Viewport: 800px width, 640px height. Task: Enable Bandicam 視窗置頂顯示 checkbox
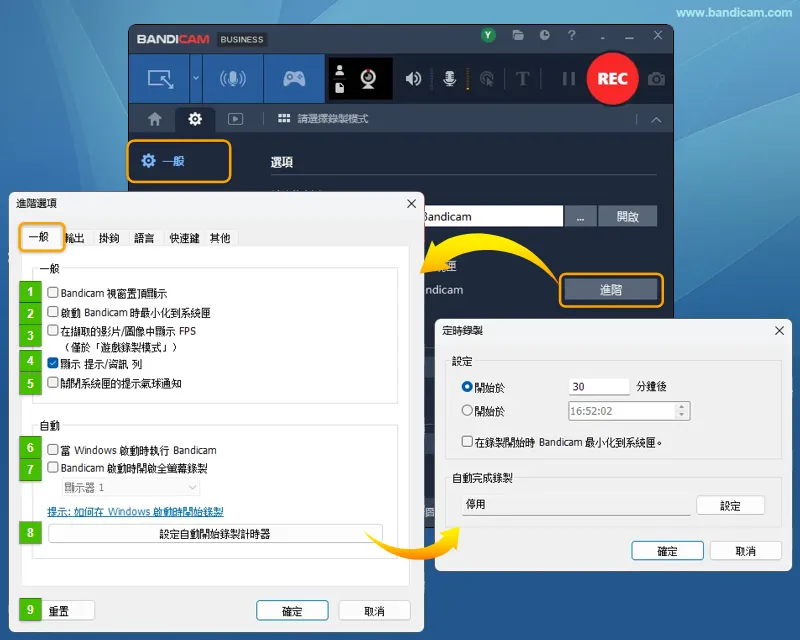click(53, 292)
